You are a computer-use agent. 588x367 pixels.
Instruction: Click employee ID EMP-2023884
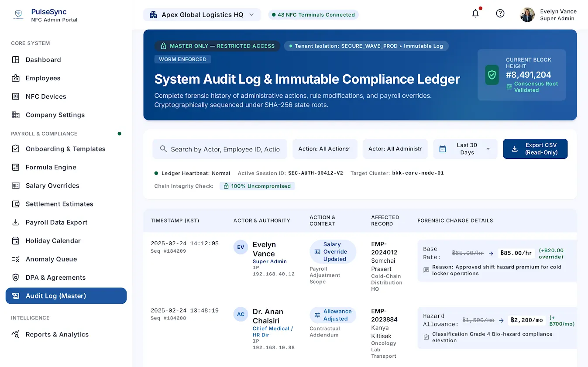pyautogui.click(x=384, y=316)
